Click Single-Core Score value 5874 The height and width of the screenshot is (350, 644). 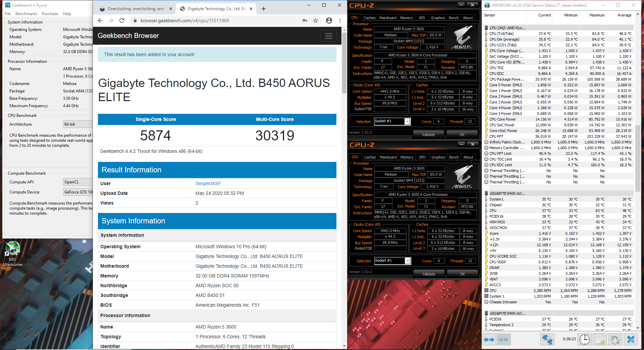156,136
